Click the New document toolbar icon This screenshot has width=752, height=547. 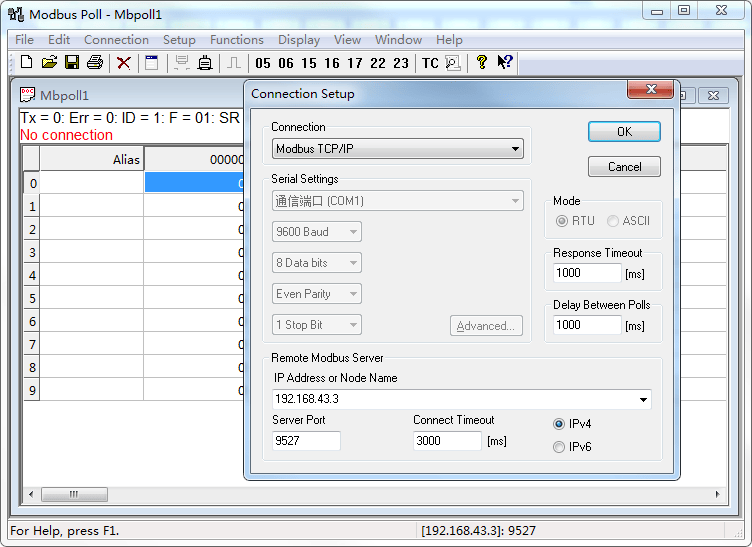[x=27, y=62]
